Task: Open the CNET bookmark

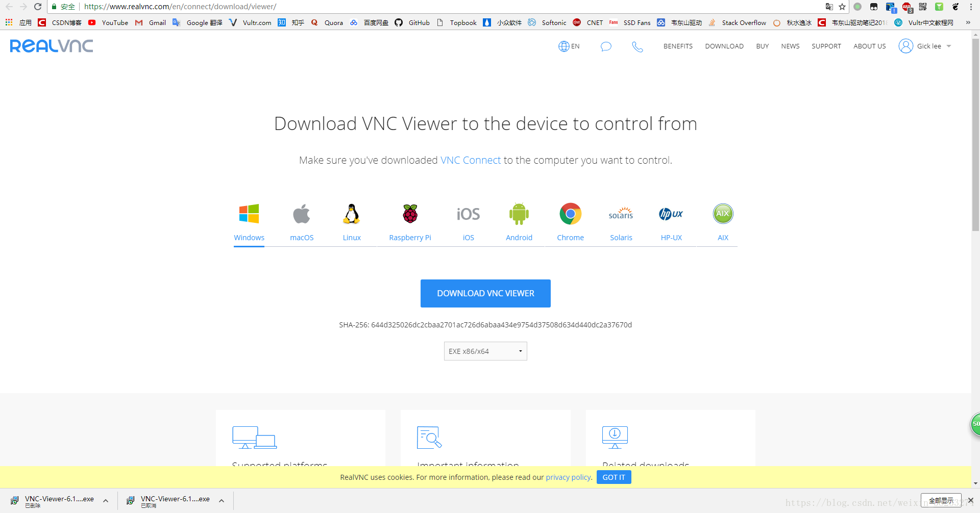Action: [588, 22]
